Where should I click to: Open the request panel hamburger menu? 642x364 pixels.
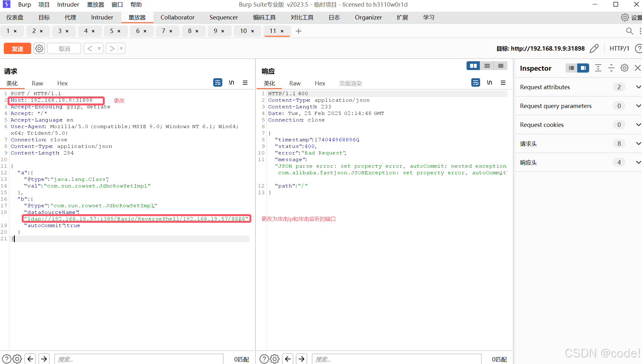pos(245,83)
